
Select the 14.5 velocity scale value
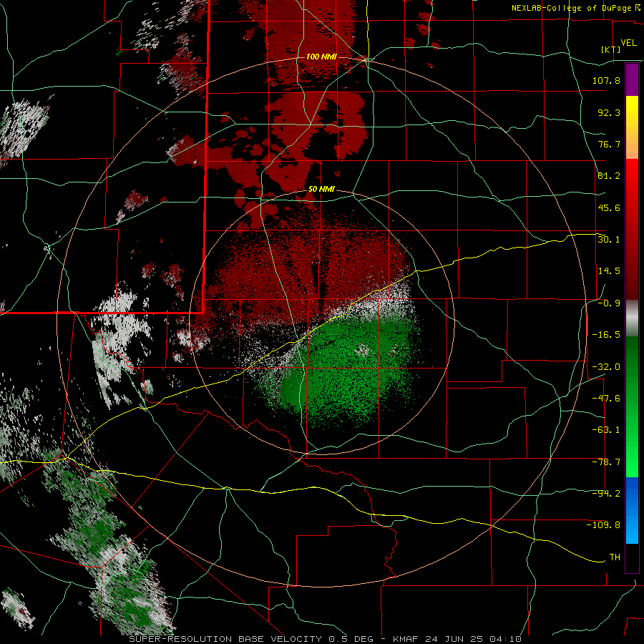pyautogui.click(x=609, y=271)
